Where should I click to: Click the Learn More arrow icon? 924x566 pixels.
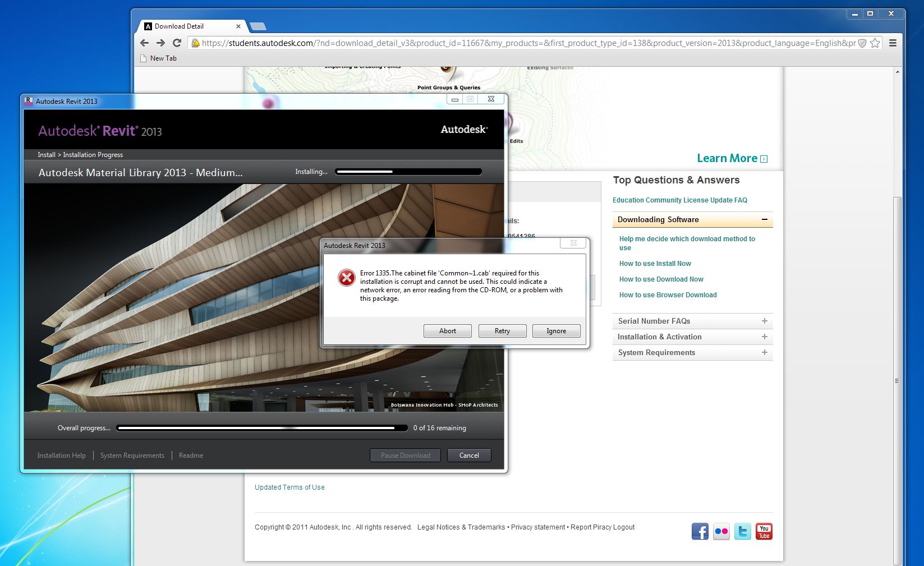[764, 159]
